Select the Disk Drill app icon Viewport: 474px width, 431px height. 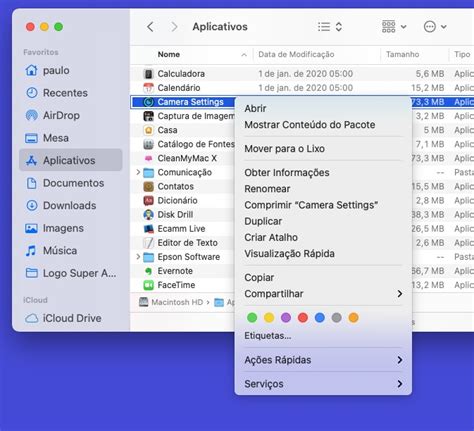coord(148,215)
